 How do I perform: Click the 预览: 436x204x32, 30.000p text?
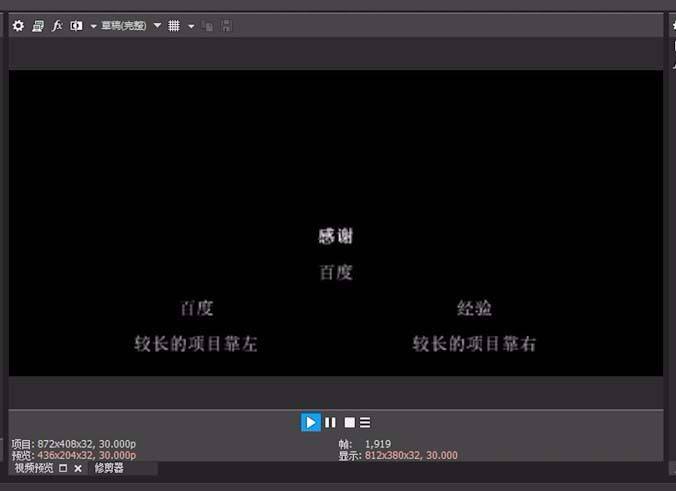tap(74, 455)
